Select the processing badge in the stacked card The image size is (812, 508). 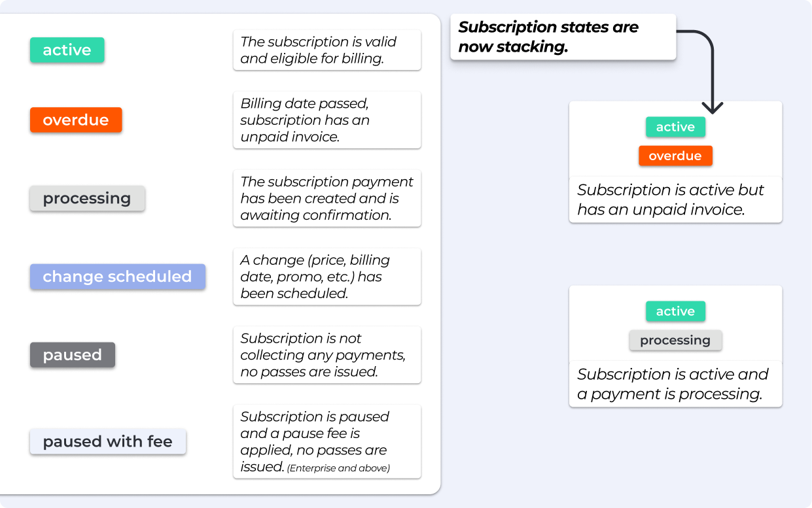click(675, 340)
